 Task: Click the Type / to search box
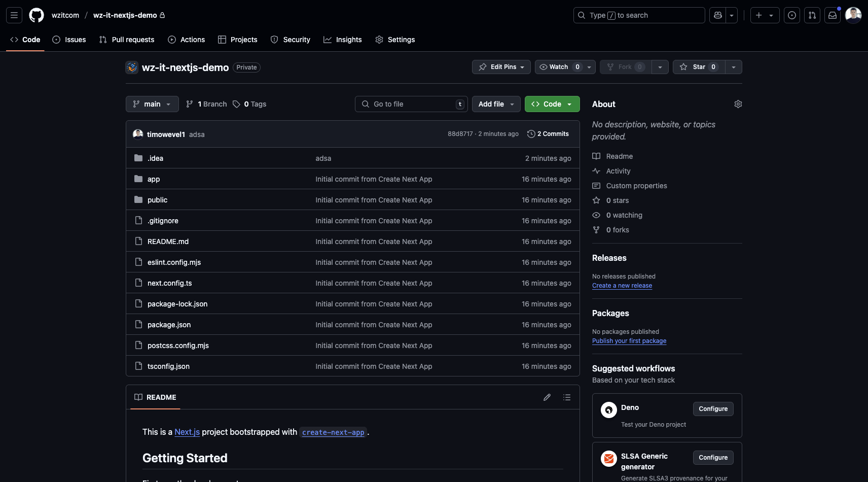[639, 15]
